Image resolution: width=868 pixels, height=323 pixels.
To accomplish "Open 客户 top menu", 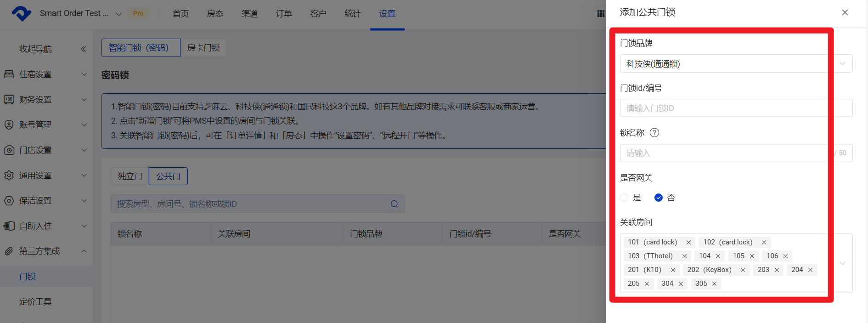I will coord(318,14).
